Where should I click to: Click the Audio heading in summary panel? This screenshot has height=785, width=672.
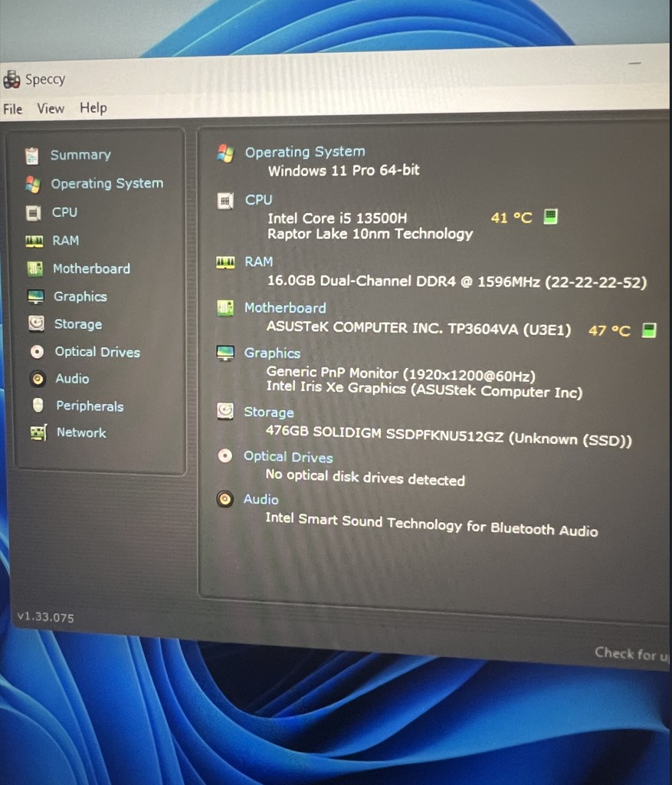261,500
